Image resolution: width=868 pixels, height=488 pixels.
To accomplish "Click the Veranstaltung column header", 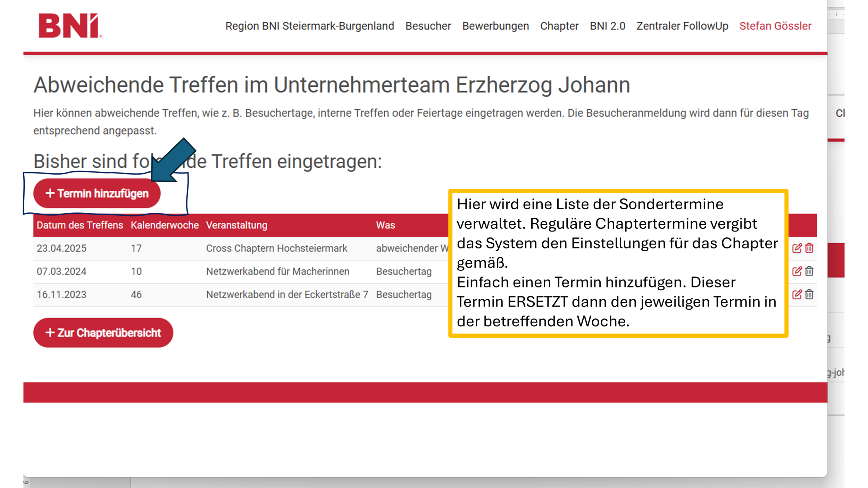I will click(236, 225).
